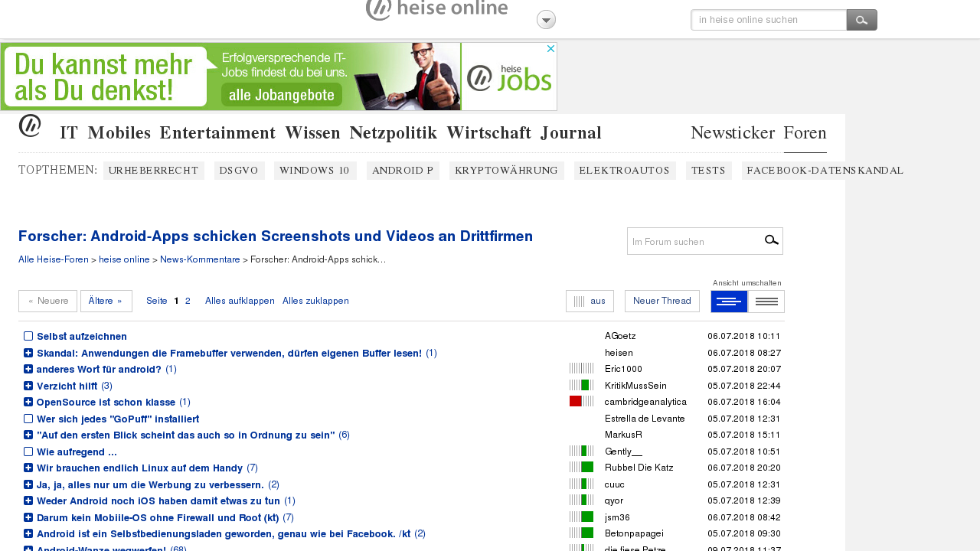Open the DSGVO top theme tag
The image size is (980, 551).
click(x=239, y=171)
